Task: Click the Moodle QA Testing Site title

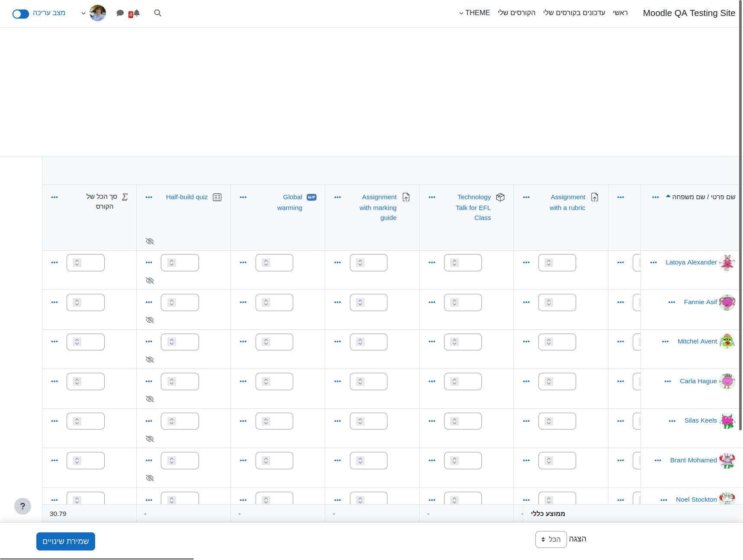Action: tap(689, 13)
